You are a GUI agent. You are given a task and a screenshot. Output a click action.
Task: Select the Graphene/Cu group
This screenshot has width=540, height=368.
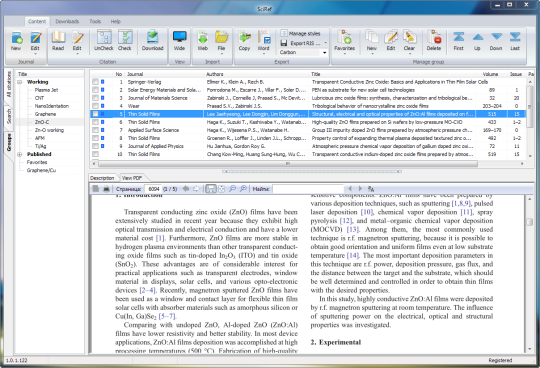click(41, 170)
